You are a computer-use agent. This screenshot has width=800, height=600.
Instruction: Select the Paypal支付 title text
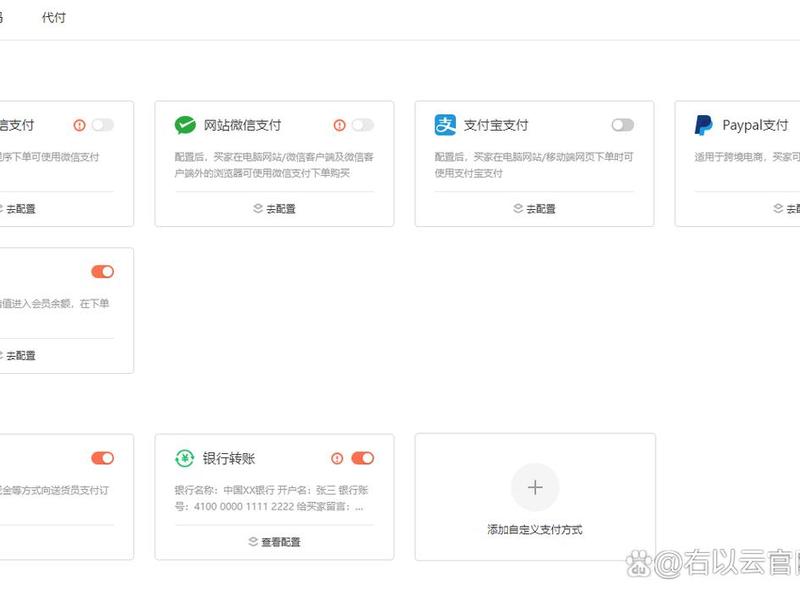point(755,125)
